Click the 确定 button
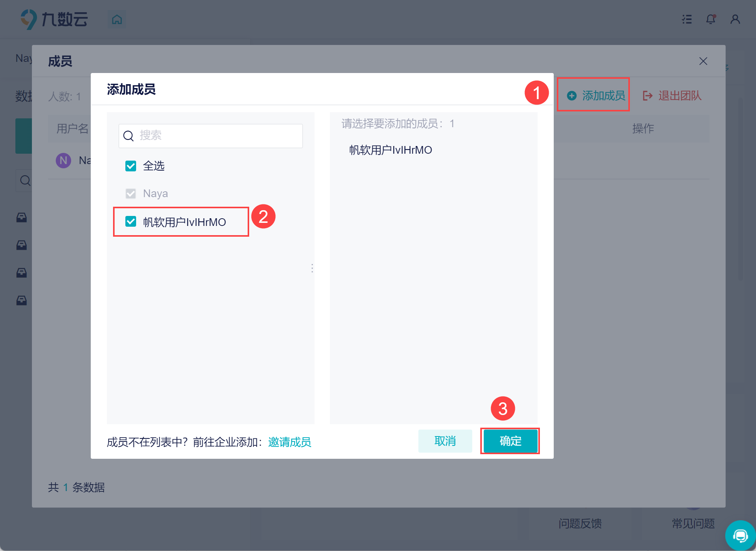 (510, 441)
